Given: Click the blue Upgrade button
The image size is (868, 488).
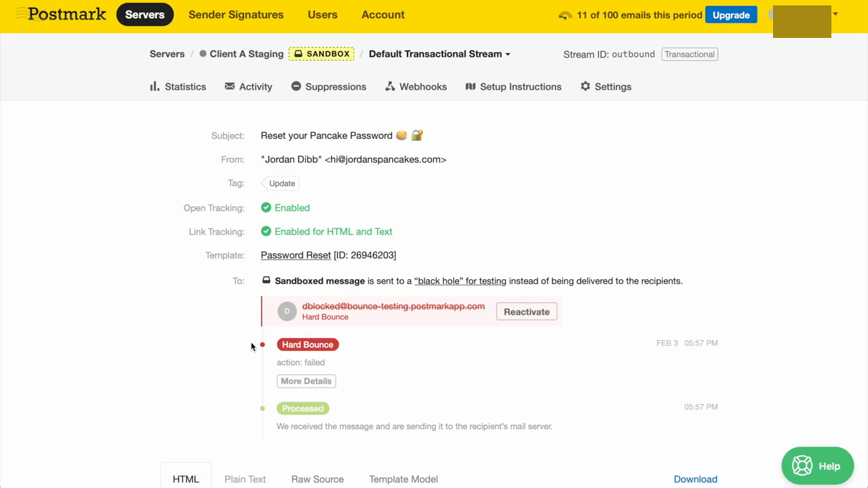Looking at the screenshot, I should [731, 15].
